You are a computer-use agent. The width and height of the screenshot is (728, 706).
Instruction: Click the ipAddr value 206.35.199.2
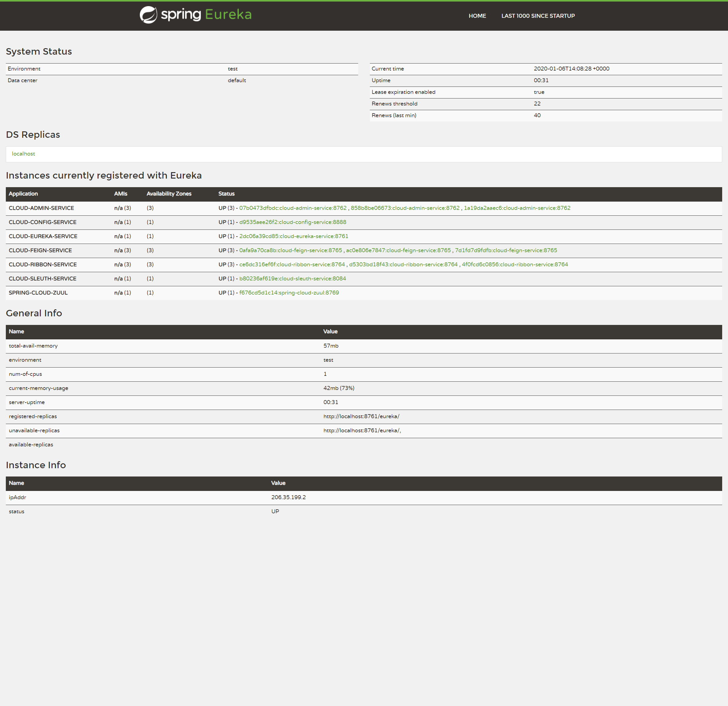(x=289, y=498)
